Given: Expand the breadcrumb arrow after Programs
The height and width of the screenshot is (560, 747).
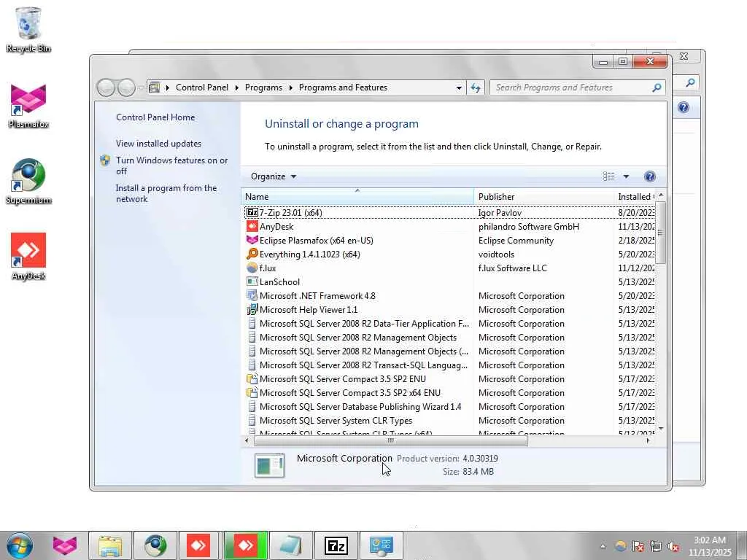Looking at the screenshot, I should coord(290,87).
